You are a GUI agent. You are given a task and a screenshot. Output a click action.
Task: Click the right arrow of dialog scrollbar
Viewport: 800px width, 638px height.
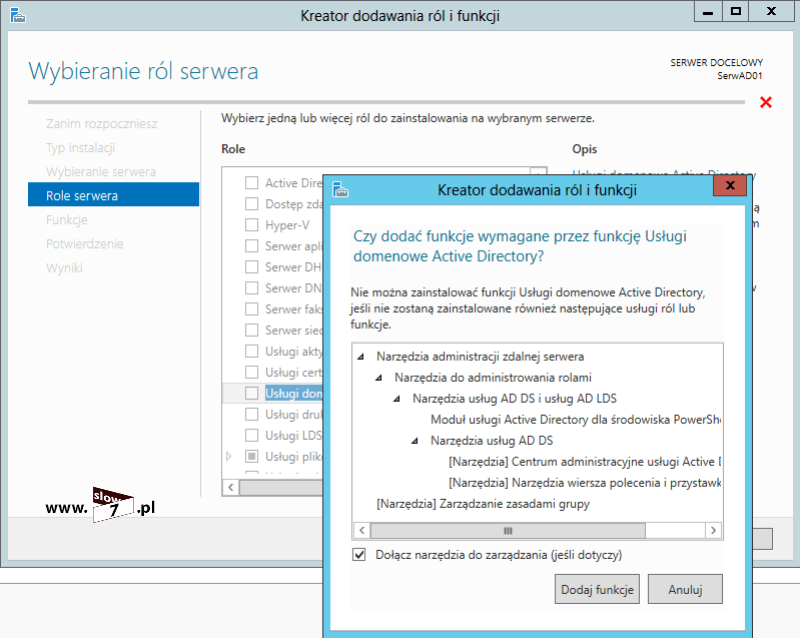coord(714,531)
